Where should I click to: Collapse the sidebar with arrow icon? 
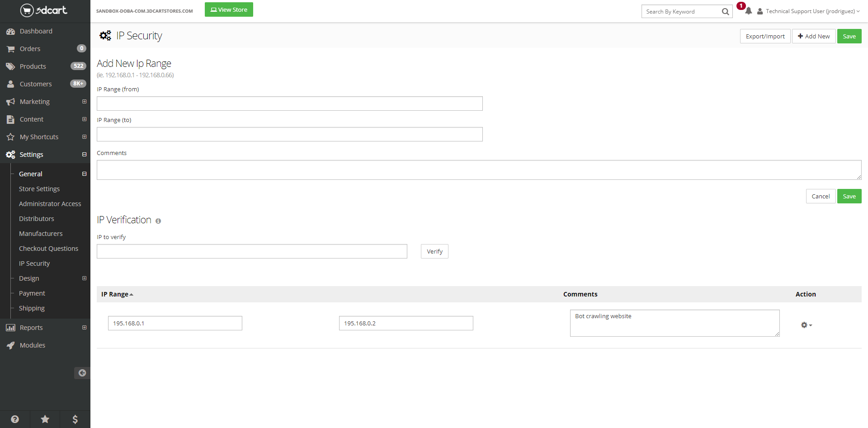(x=82, y=373)
